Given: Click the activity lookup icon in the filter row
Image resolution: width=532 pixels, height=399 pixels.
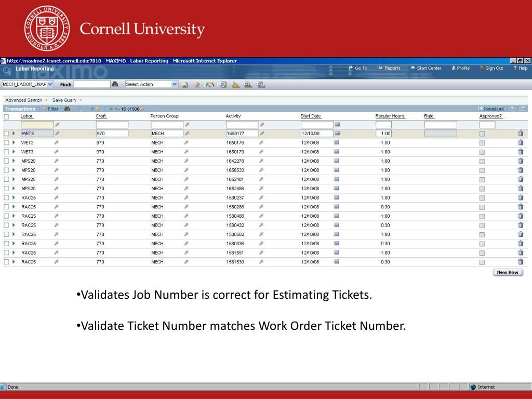Looking at the screenshot, I should [262, 125].
